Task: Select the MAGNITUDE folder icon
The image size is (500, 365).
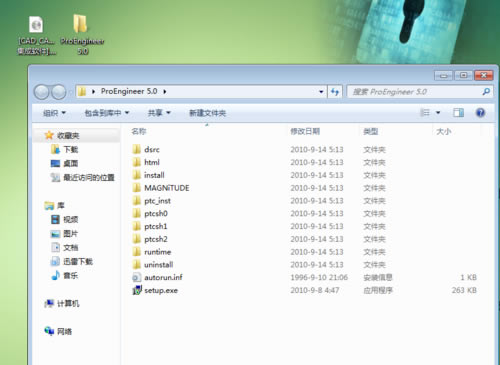Action: point(136,188)
